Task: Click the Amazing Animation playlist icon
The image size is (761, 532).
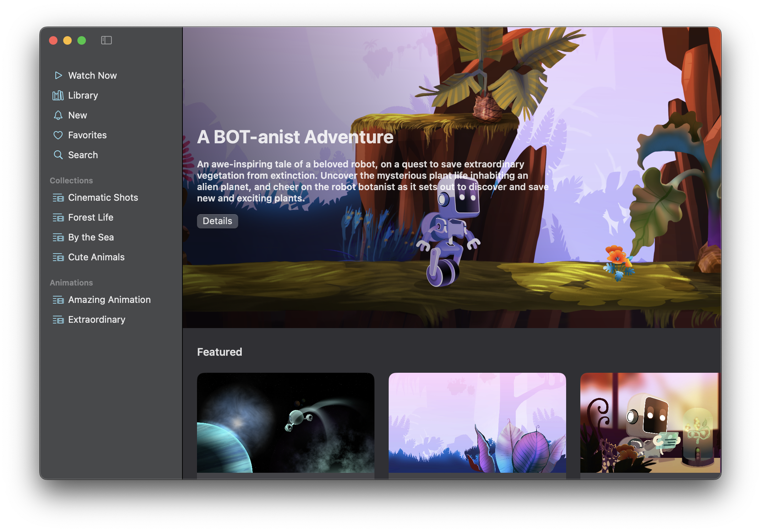Action: [x=58, y=300]
